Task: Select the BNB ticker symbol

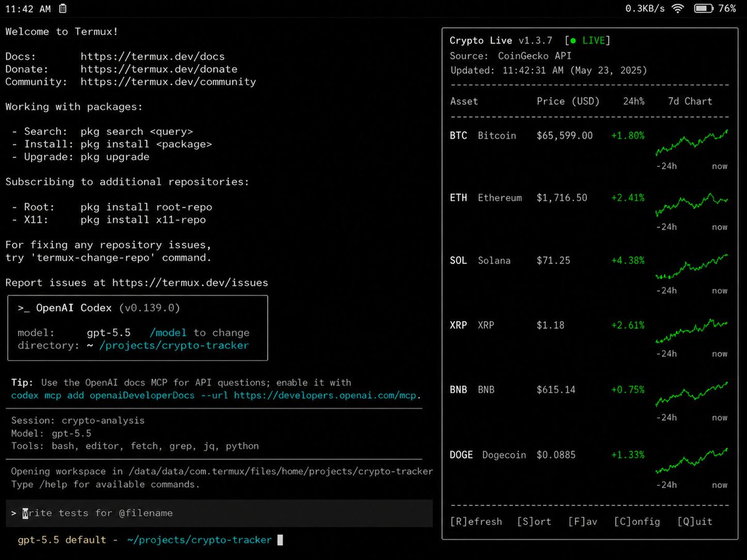Action: click(458, 390)
